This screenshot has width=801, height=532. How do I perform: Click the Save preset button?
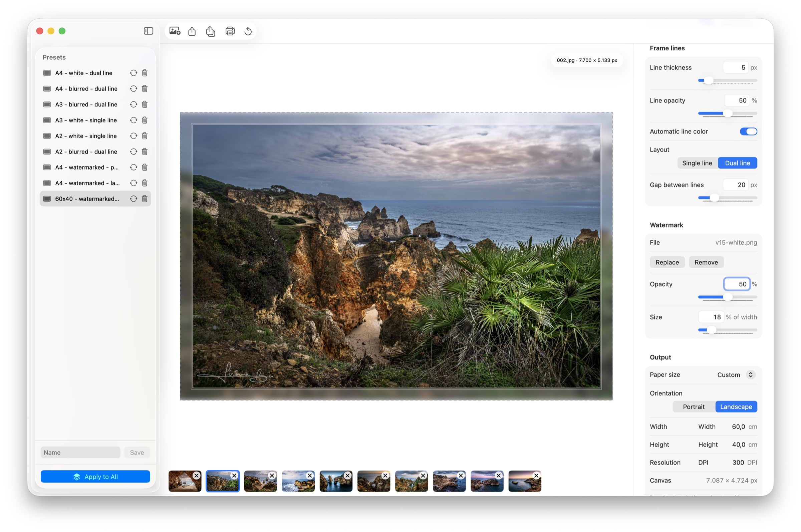click(x=137, y=453)
